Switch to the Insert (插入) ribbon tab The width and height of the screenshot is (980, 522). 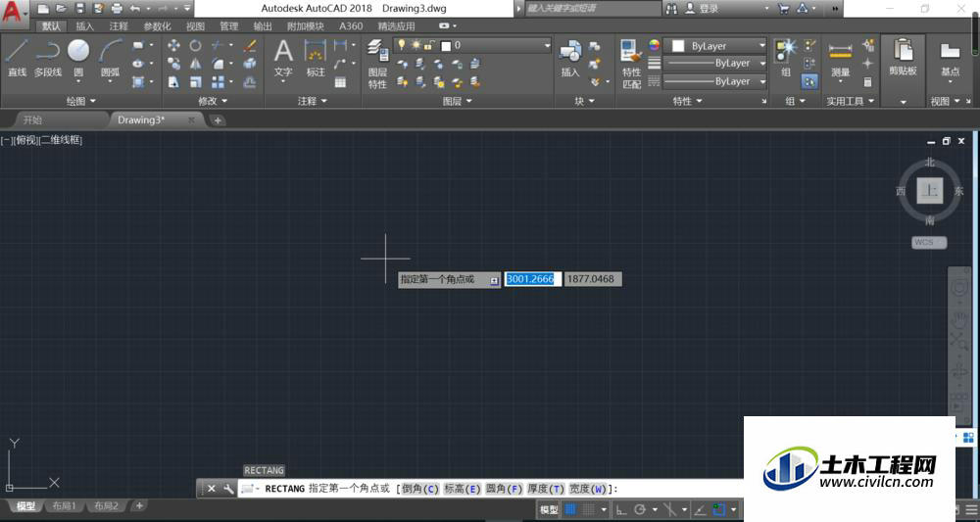pos(84,26)
